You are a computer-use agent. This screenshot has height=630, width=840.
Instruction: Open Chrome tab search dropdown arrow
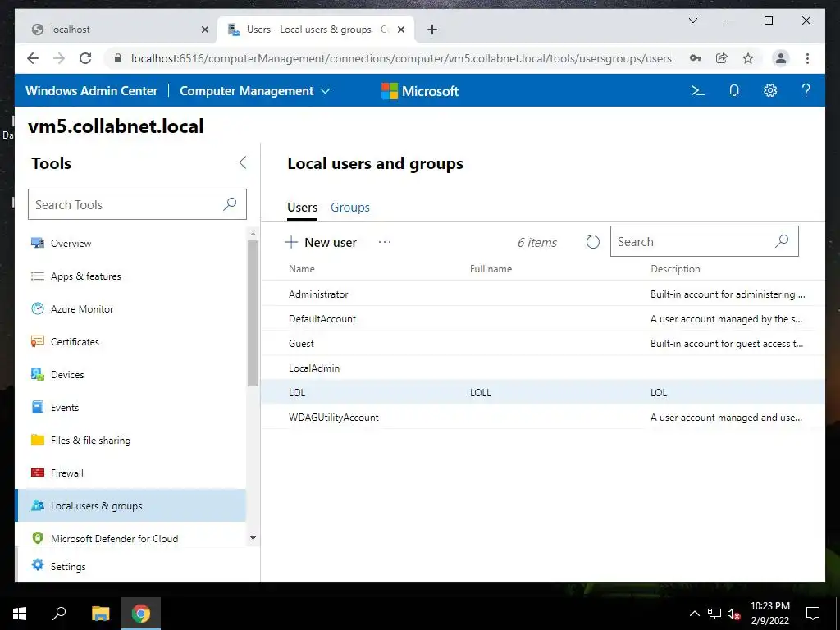692,21
